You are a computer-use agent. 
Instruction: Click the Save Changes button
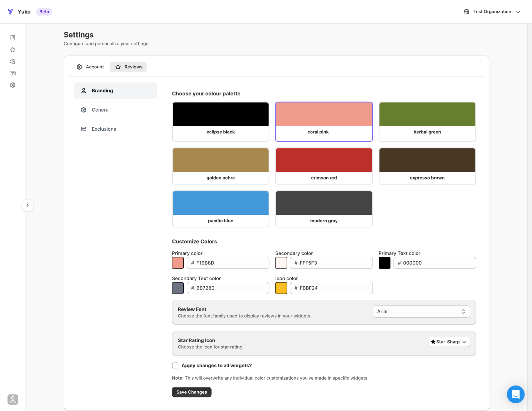click(x=191, y=392)
